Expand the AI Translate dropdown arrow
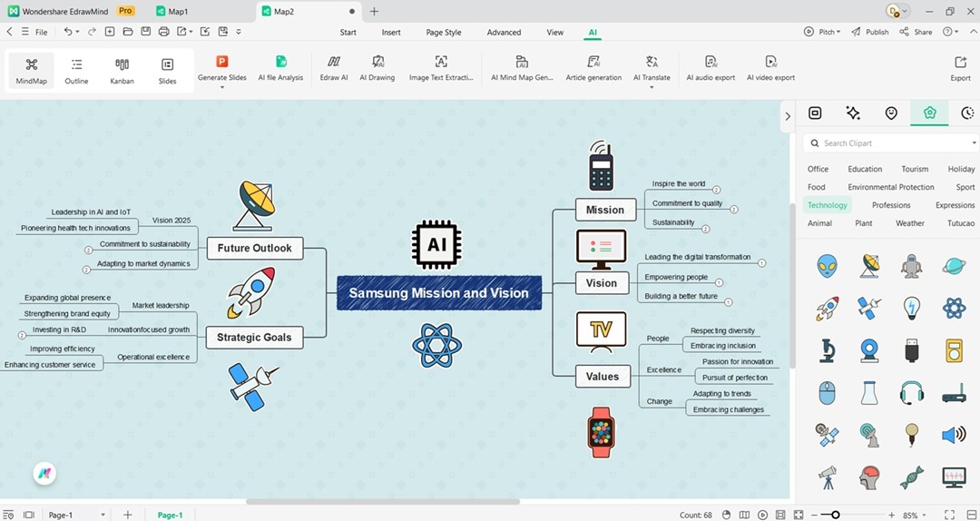This screenshot has width=980, height=521. click(652, 87)
